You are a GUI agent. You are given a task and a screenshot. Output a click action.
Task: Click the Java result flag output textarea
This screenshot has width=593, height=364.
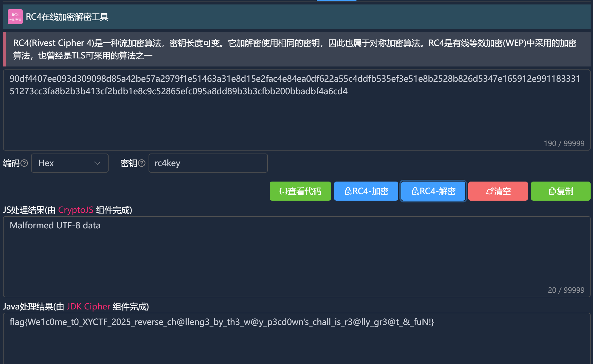pyautogui.click(x=296, y=340)
